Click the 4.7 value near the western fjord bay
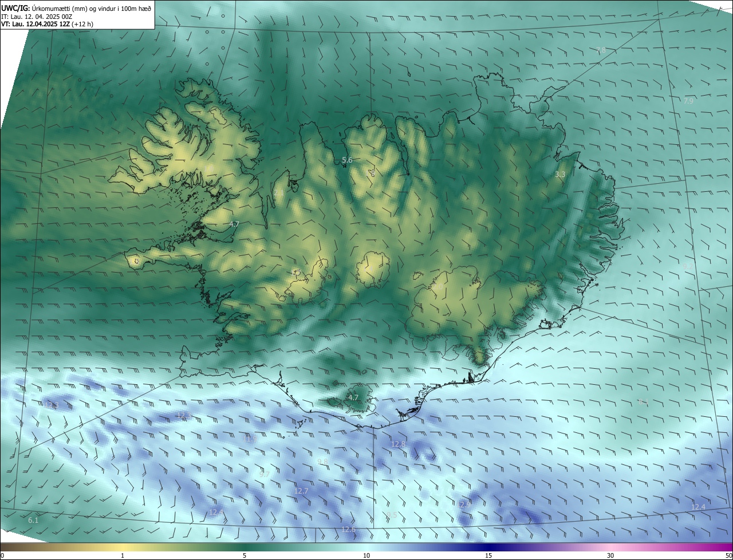The height and width of the screenshot is (560, 733). (x=234, y=224)
